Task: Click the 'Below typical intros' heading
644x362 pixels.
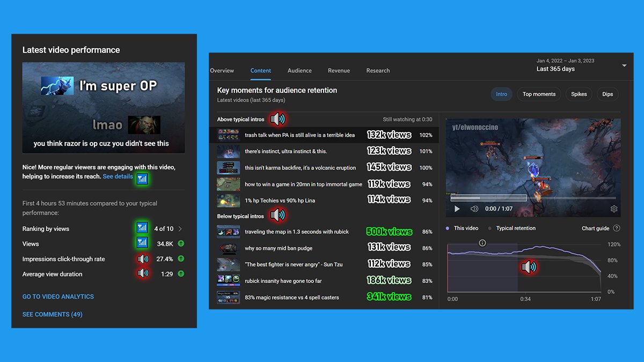Action: 240,216
